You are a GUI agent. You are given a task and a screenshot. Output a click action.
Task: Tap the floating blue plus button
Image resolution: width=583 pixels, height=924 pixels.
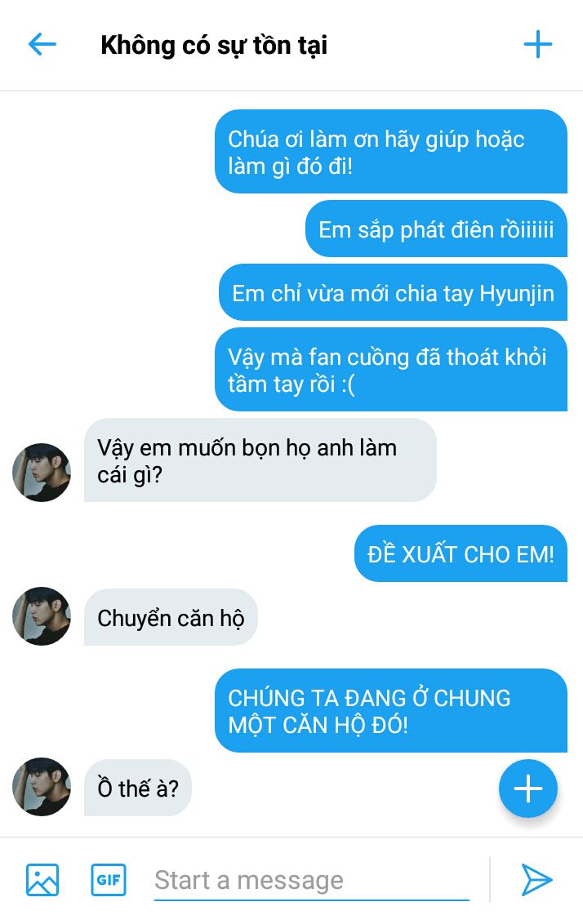point(528,789)
